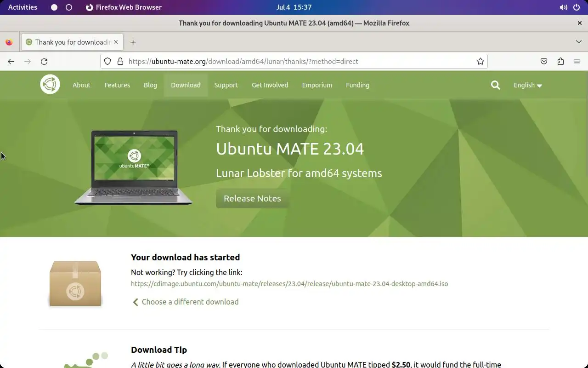Open the Save to Pocket icon
588x368 pixels.
pyautogui.click(x=544, y=61)
